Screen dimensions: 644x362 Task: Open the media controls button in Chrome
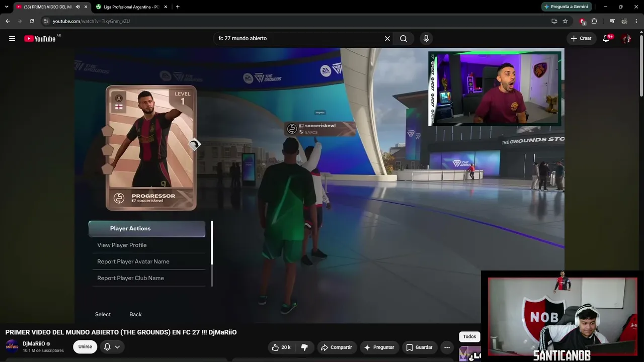612,21
